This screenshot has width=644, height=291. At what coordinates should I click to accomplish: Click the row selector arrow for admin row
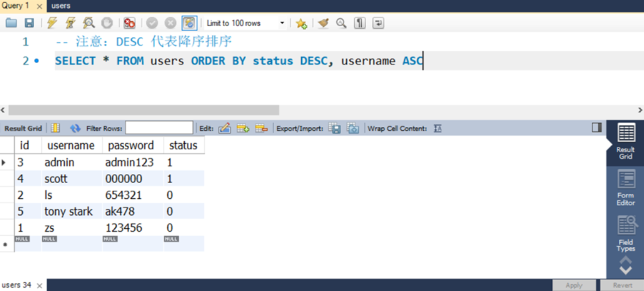(4, 162)
